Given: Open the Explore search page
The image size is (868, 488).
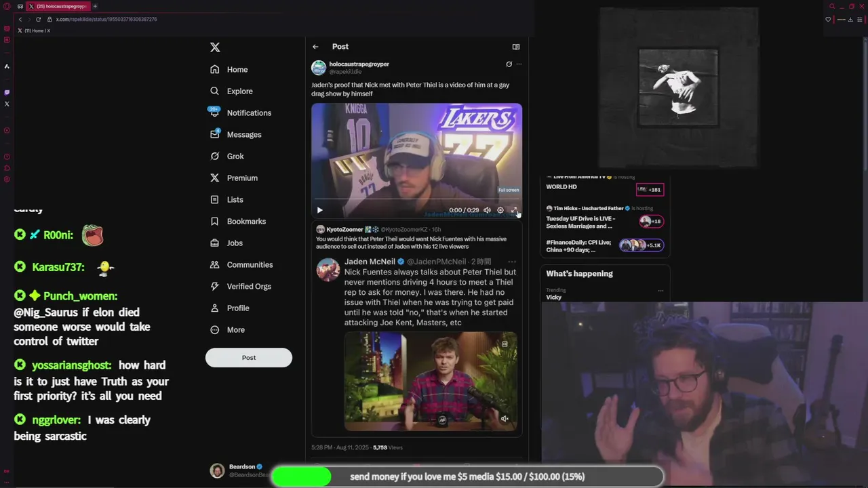Looking at the screenshot, I should pos(231,91).
